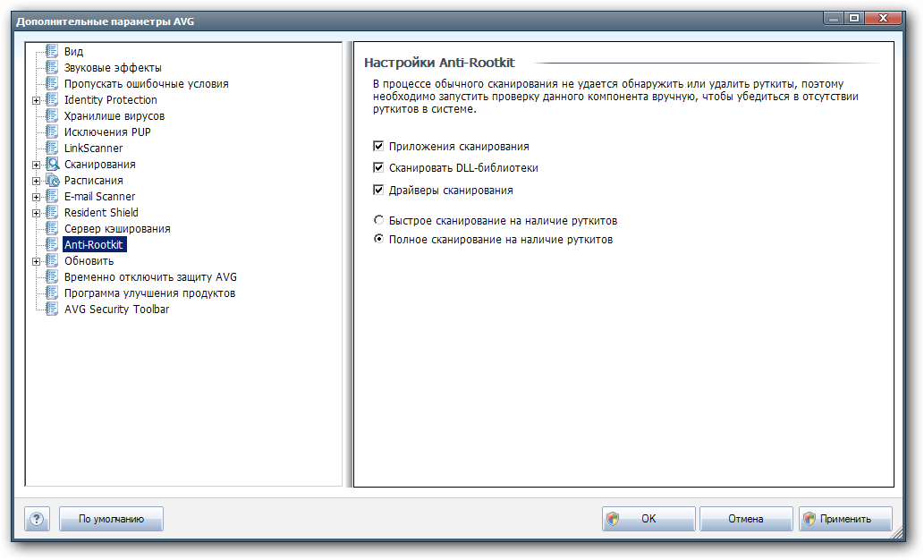Expand the Обновить tree node
The width and height of the screenshot is (924, 560).
pyautogui.click(x=36, y=262)
